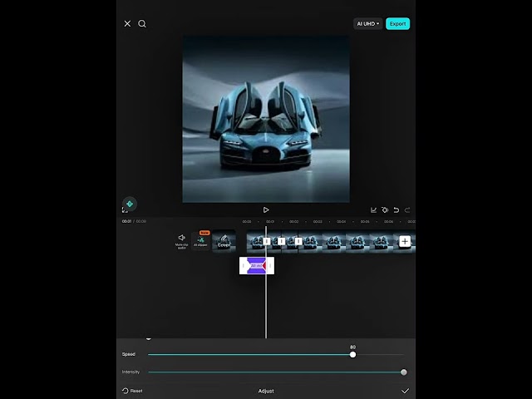Confirm adjustments with the checkmark

pyautogui.click(x=405, y=391)
